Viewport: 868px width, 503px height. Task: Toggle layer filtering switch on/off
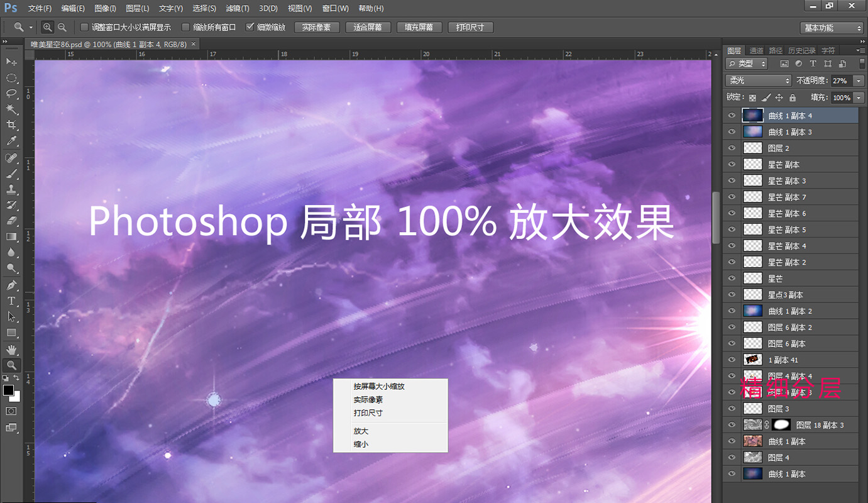click(x=862, y=64)
